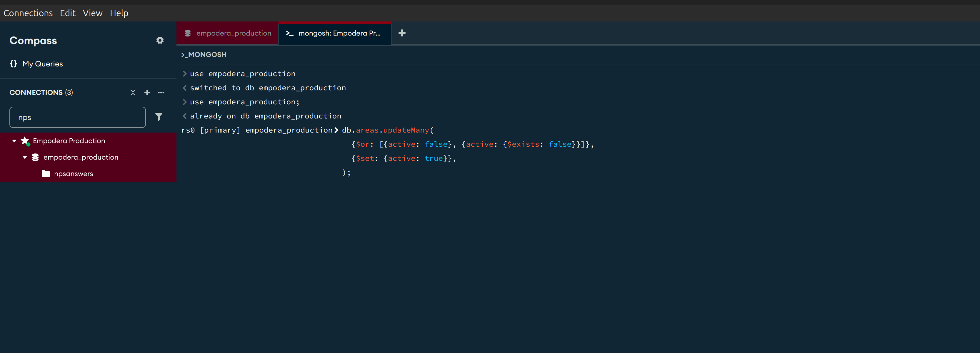Switch to the empodera_production tab
Image resolution: width=980 pixels, height=353 pixels.
click(228, 34)
